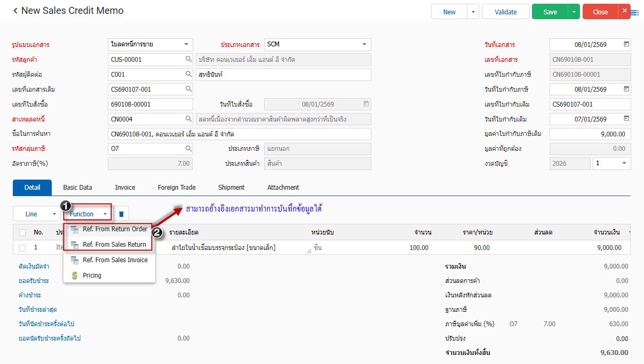Open lookup for debt reduction reason CN0004
Viewport: 644px width, 364px height.
pyautogui.click(x=188, y=119)
